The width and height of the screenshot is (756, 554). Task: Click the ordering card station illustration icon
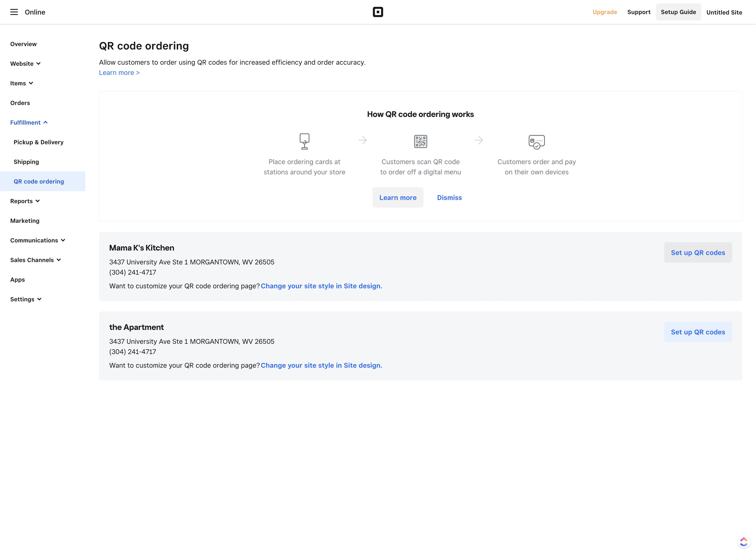pyautogui.click(x=304, y=141)
